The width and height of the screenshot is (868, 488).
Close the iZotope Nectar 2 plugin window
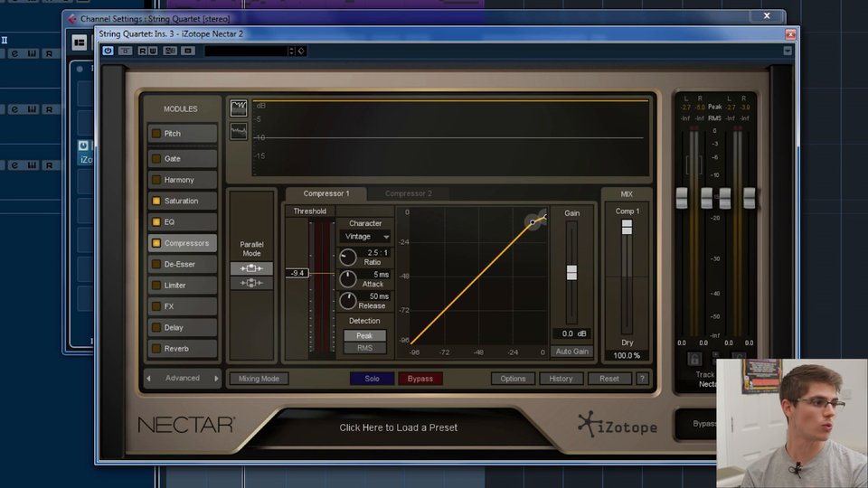pyautogui.click(x=790, y=33)
